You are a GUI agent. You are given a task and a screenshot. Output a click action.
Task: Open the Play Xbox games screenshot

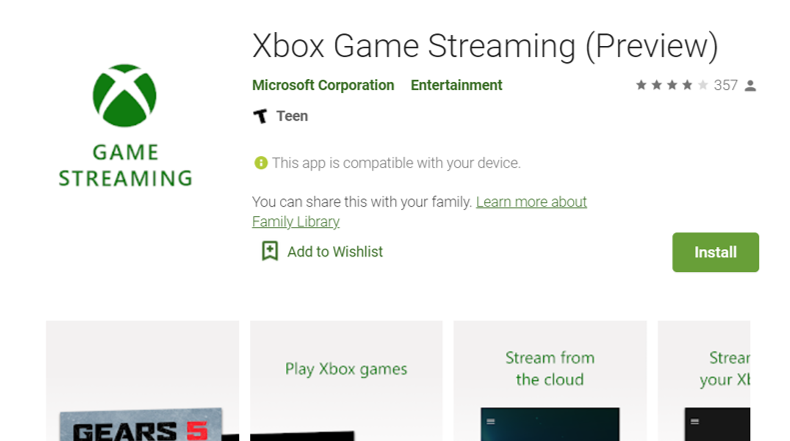click(346, 381)
